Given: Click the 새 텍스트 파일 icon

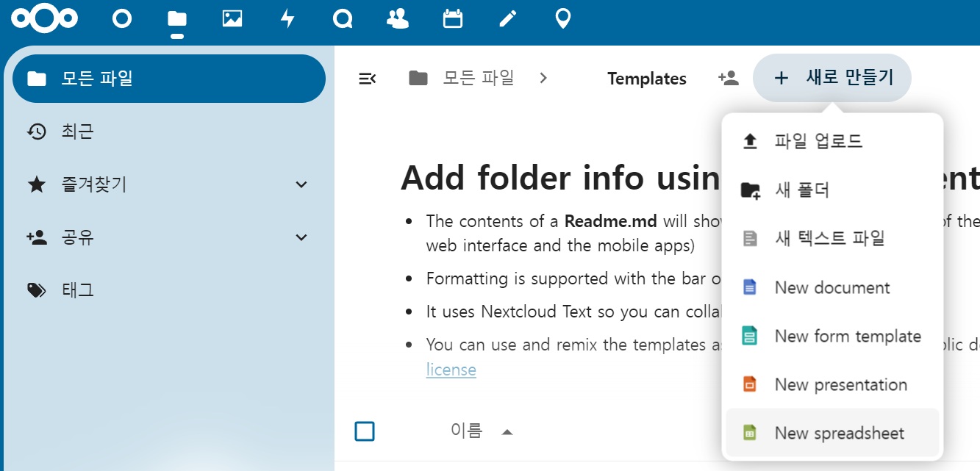Looking at the screenshot, I should click(750, 239).
